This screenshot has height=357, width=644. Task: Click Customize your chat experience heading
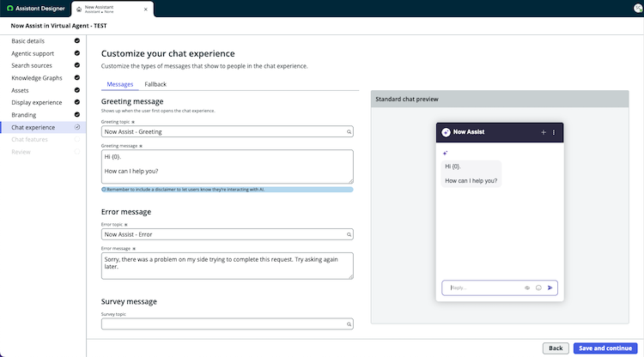(x=168, y=53)
